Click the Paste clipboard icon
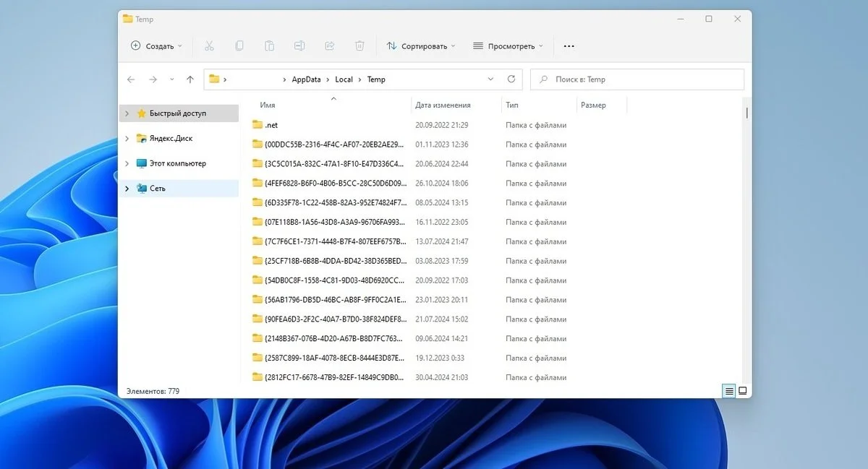This screenshot has width=868, height=469. point(269,46)
